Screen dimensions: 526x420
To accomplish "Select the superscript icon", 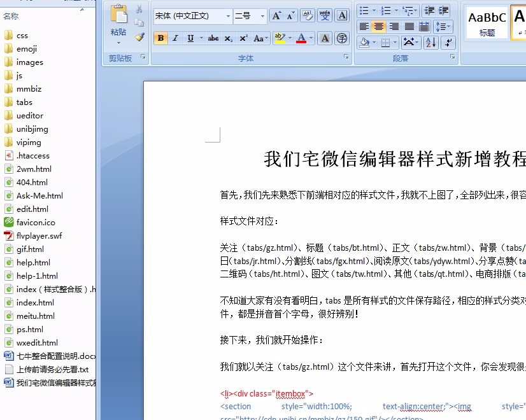I will (x=243, y=38).
